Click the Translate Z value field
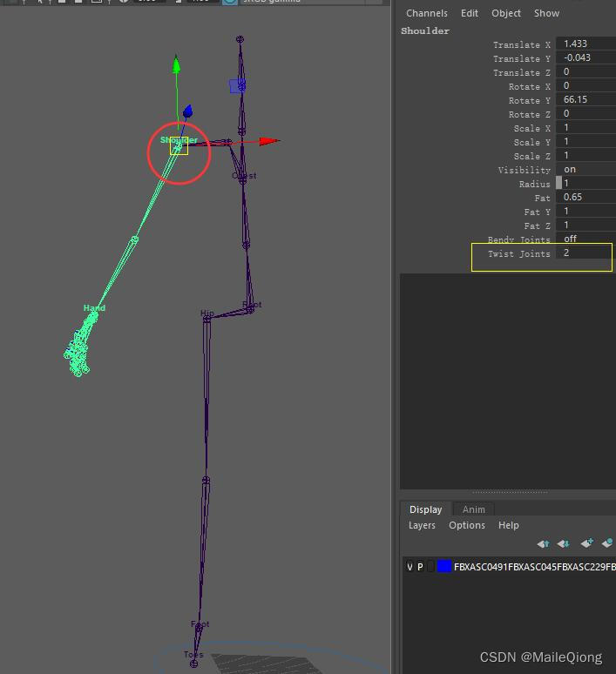Viewport: 616px width, 674px height. tap(586, 71)
